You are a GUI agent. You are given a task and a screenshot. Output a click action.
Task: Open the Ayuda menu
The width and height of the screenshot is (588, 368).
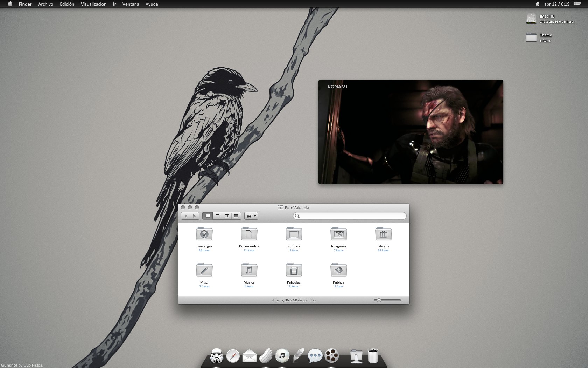pos(152,4)
